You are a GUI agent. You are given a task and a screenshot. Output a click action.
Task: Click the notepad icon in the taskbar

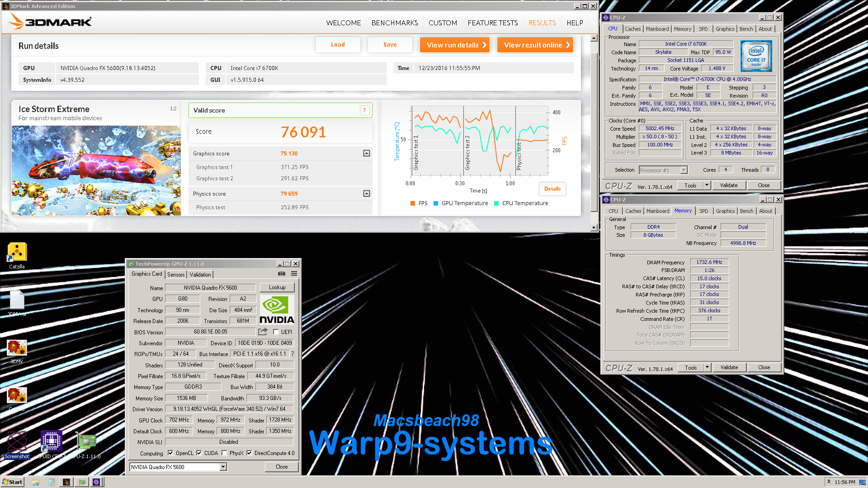(51, 482)
